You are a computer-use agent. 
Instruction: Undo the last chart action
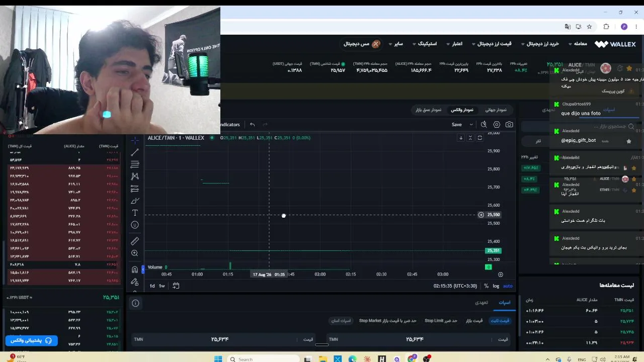pos(253,125)
